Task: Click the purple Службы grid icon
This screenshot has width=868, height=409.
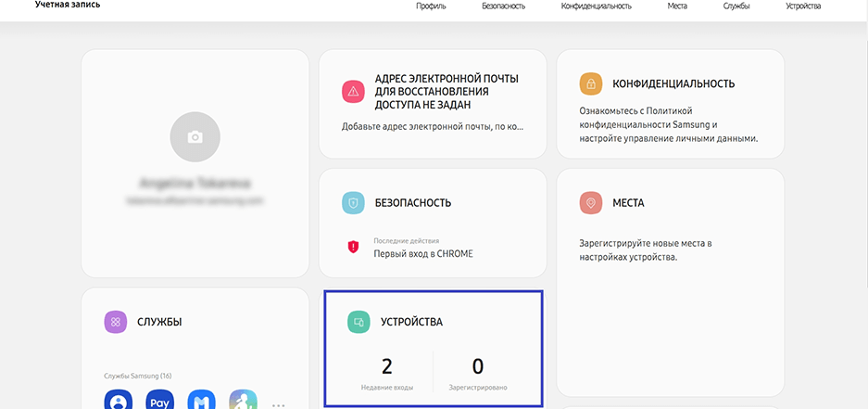Action: [x=116, y=322]
